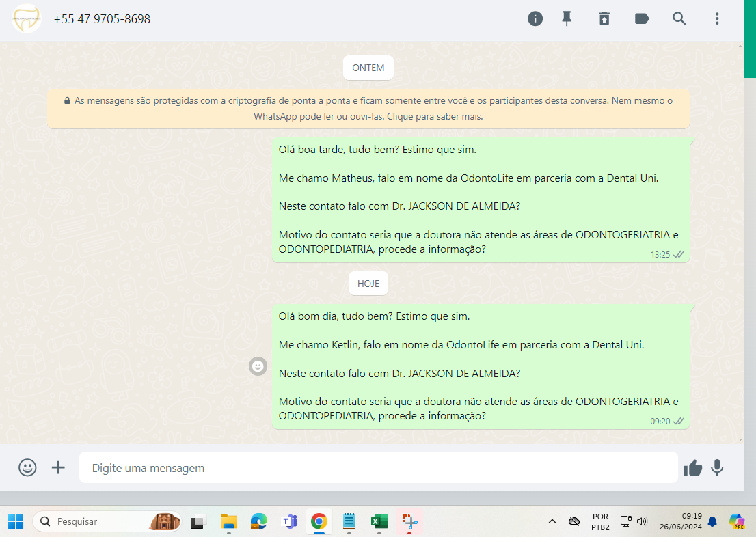Open Snipping Tool from the taskbar
This screenshot has width=756, height=537.
(x=410, y=521)
